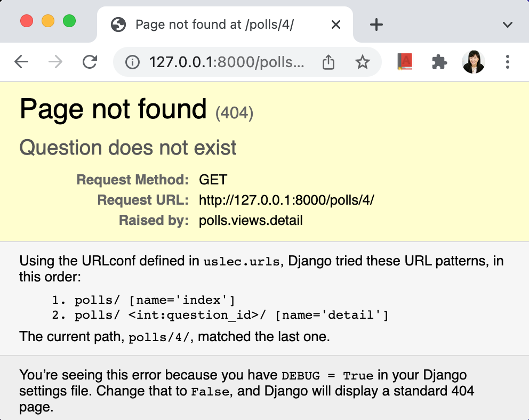Image resolution: width=529 pixels, height=420 pixels.
Task: Maximize the window with the green button
Action: coord(69,21)
